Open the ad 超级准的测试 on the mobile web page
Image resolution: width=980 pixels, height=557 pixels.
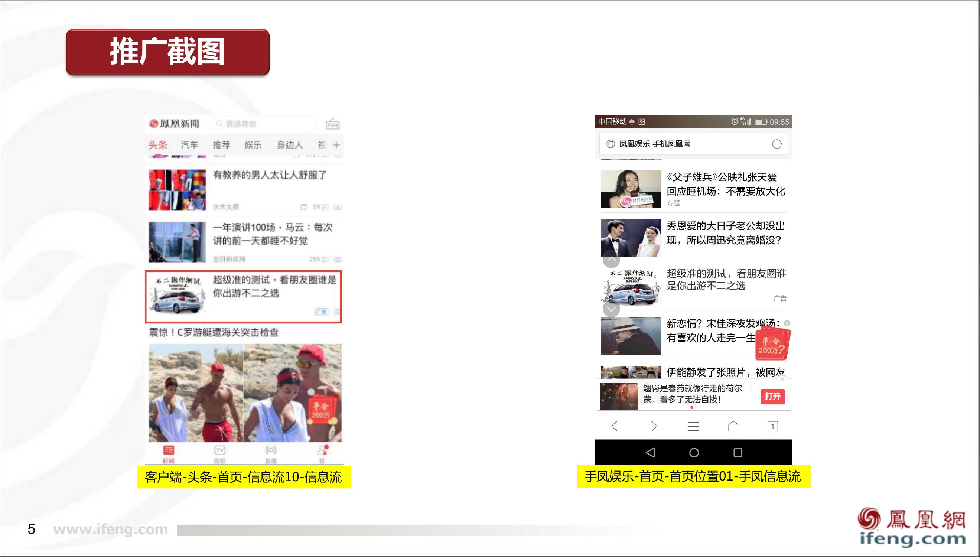726,280
